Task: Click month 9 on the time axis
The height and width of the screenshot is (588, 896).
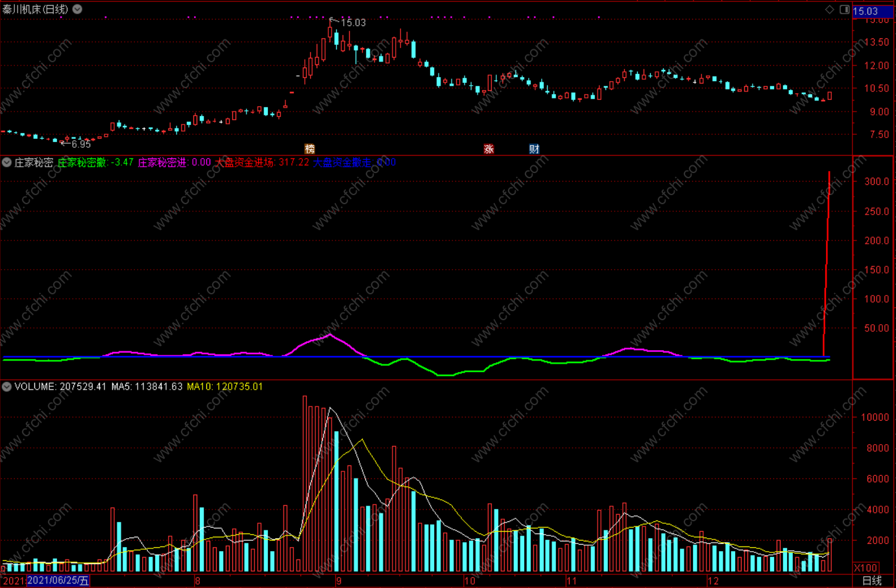Action: click(339, 581)
